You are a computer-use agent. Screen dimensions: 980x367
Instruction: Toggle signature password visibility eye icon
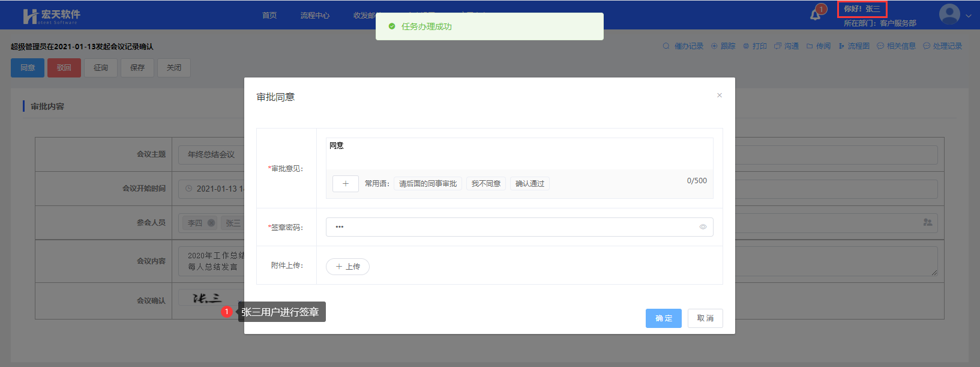click(703, 227)
